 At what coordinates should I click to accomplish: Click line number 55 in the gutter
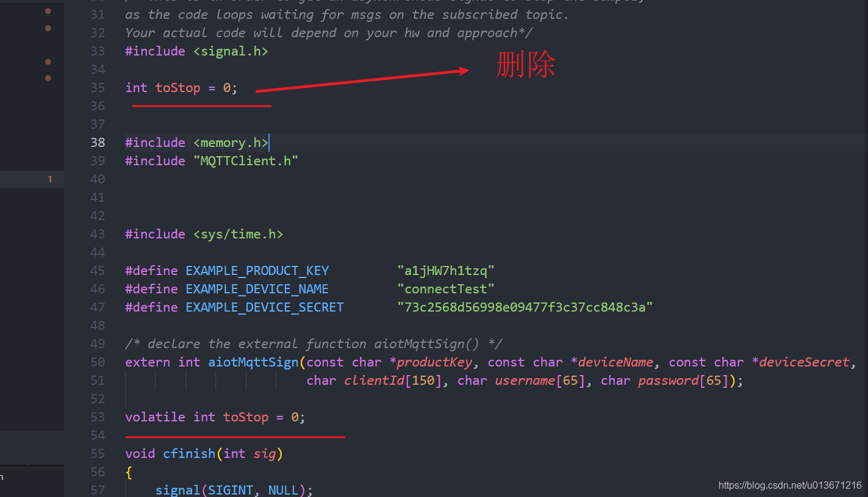click(98, 454)
